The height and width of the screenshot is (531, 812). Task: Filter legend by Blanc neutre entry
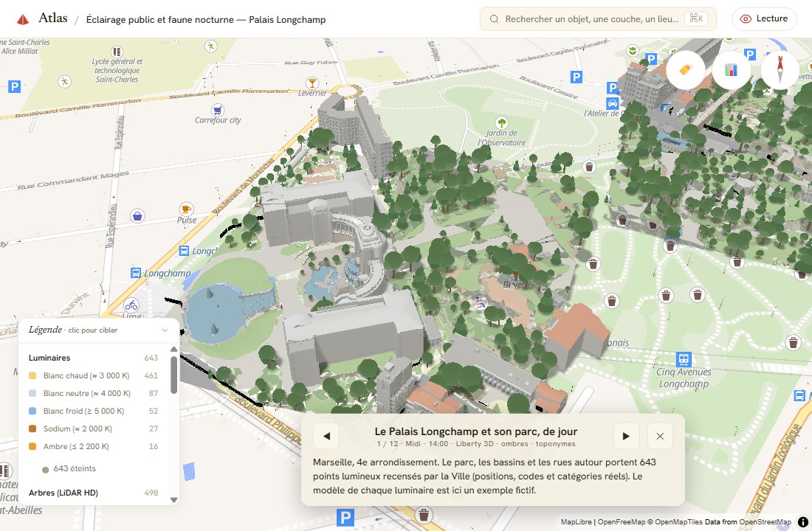point(93,393)
